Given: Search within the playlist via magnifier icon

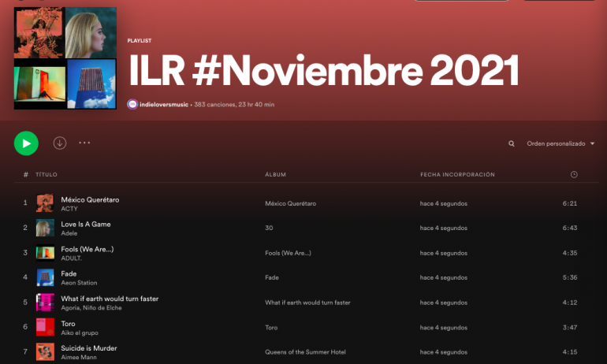Looking at the screenshot, I should point(512,143).
